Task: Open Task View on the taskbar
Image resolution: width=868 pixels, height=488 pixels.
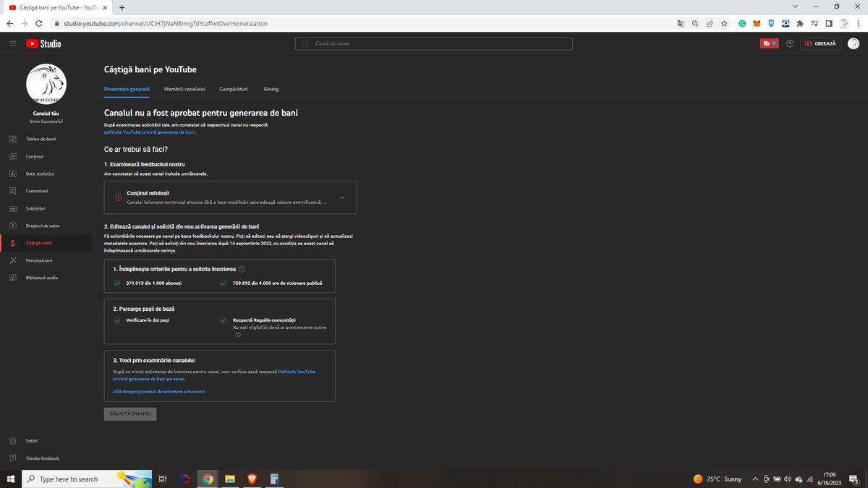Action: pos(163,479)
